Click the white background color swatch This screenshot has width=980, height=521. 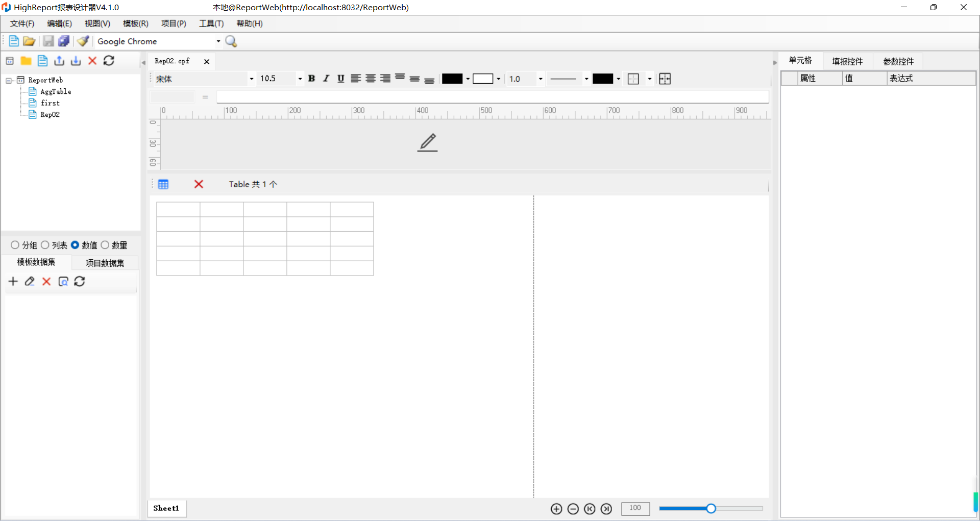pos(483,79)
